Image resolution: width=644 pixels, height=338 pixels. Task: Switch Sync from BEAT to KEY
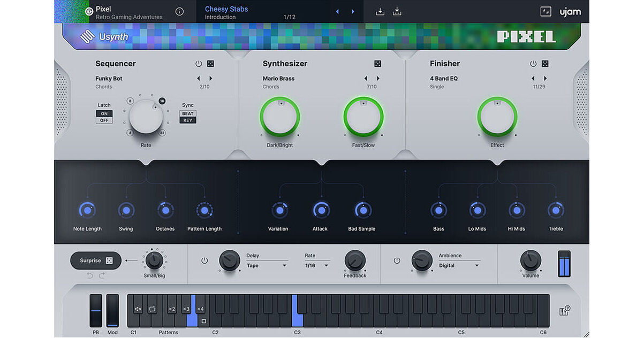point(187,119)
